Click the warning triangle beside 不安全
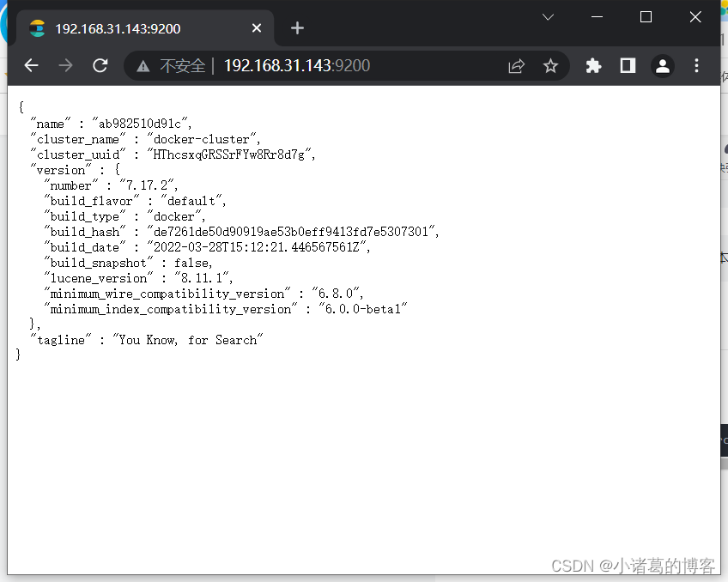 pos(143,65)
